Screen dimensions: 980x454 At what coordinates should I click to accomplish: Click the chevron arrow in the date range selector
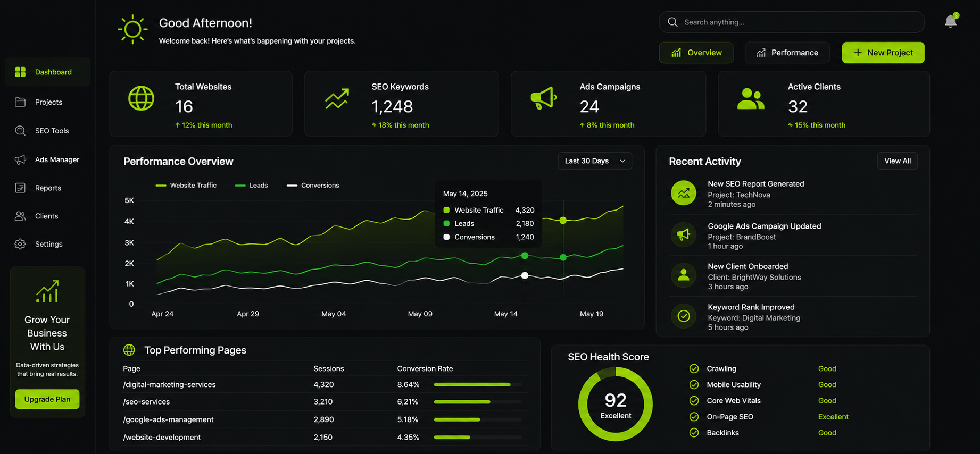[622, 161]
